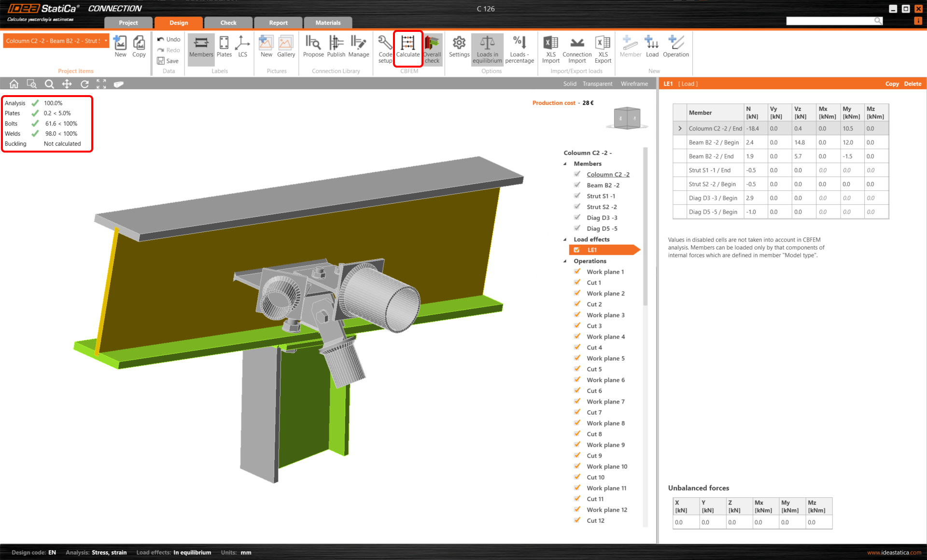927x560 pixels.
Task: Toggle the Beam B2 -2 member checkbox
Action: 577,185
